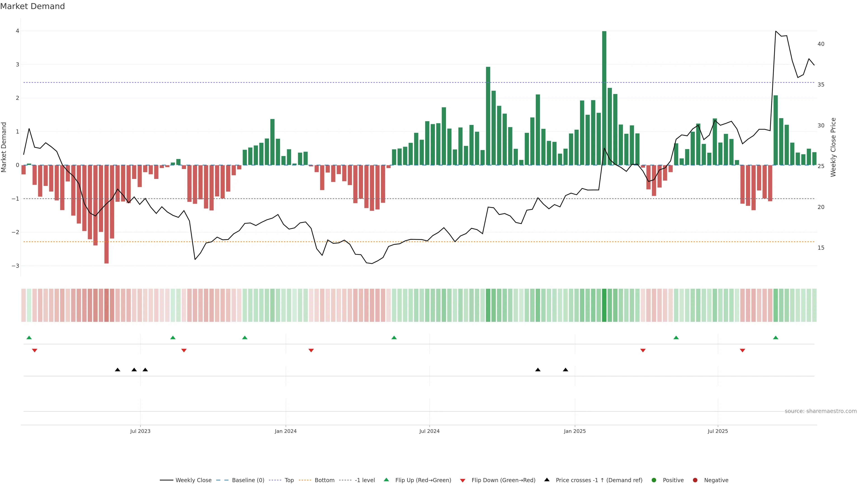The height and width of the screenshot is (488, 868).
Task: Click the darkest green heatmap strip cell
Action: point(604,305)
